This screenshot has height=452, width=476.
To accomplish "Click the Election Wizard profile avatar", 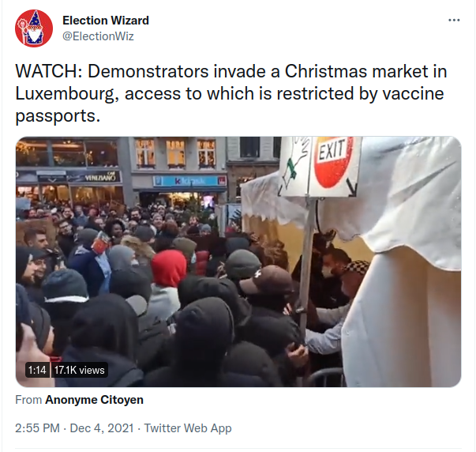I will (x=34, y=28).
